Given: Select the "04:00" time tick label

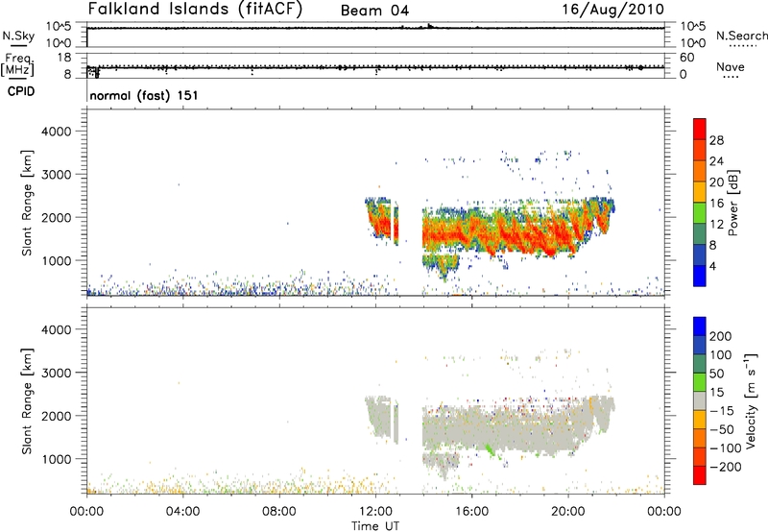Looking at the screenshot, I should point(182,512).
